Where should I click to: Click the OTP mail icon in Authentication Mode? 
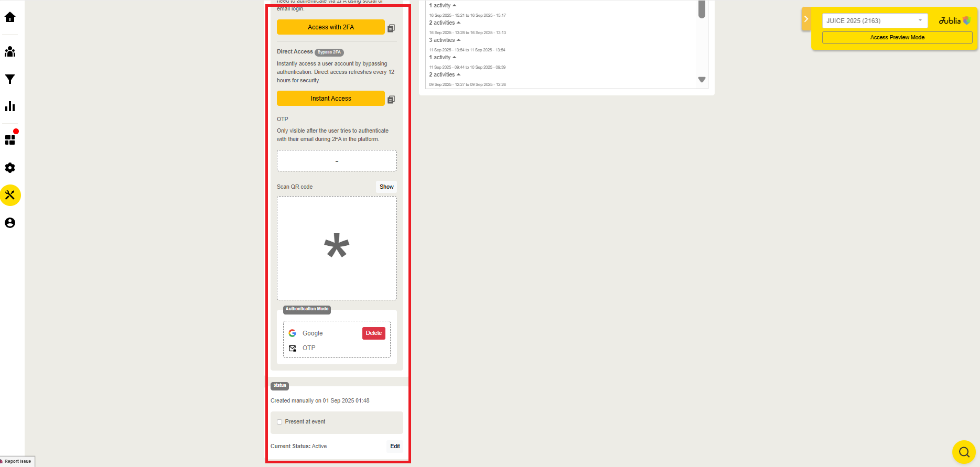293,348
